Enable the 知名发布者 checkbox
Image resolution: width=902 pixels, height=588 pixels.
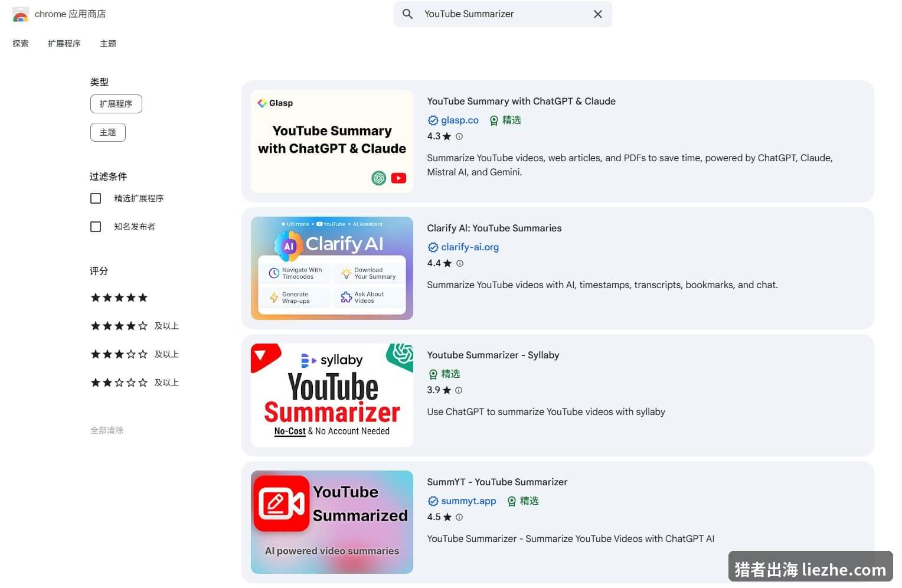96,227
